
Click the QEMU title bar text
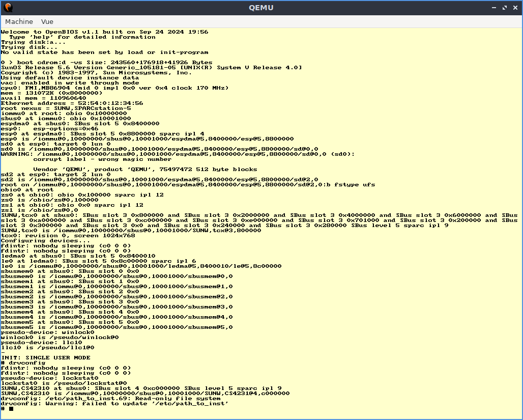coord(261,8)
